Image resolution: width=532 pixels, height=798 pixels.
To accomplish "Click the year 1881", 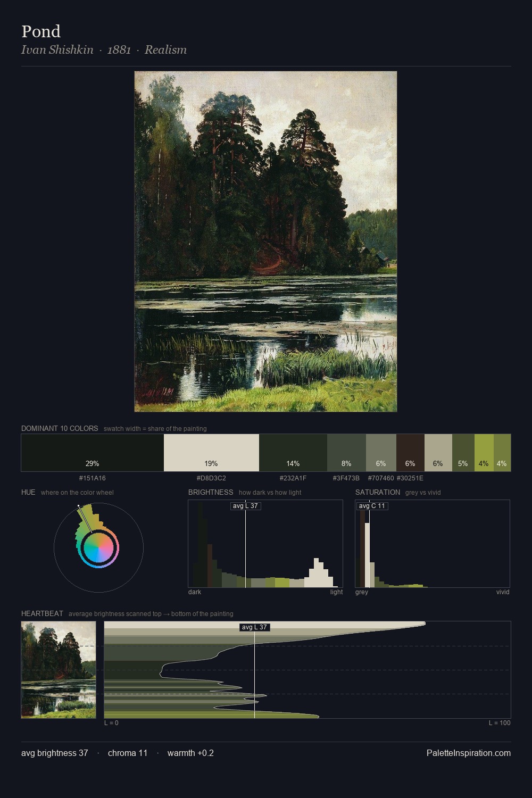I will click(119, 49).
